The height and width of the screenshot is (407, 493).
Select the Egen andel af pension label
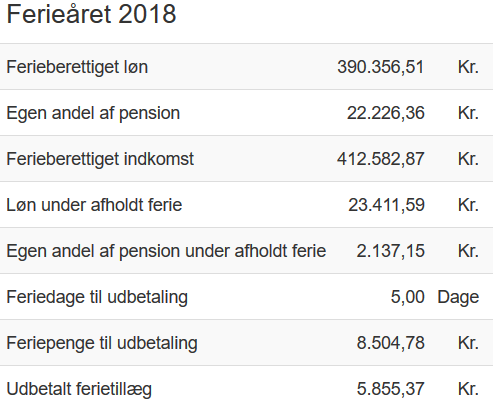tap(93, 113)
